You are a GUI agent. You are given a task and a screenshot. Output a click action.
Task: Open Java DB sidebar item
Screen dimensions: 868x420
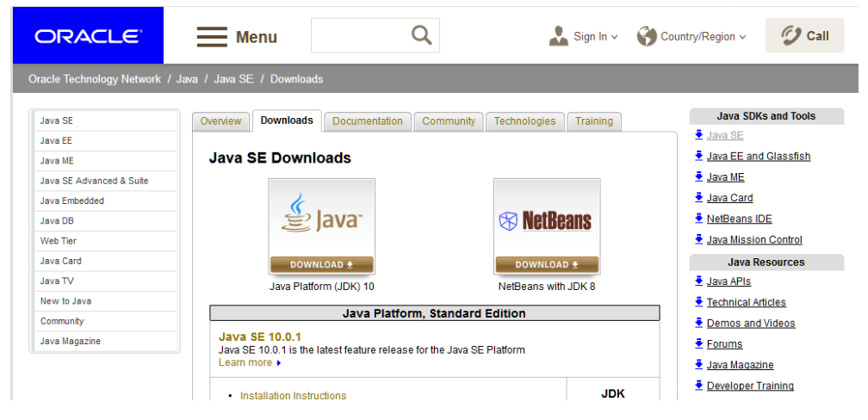tap(106, 221)
